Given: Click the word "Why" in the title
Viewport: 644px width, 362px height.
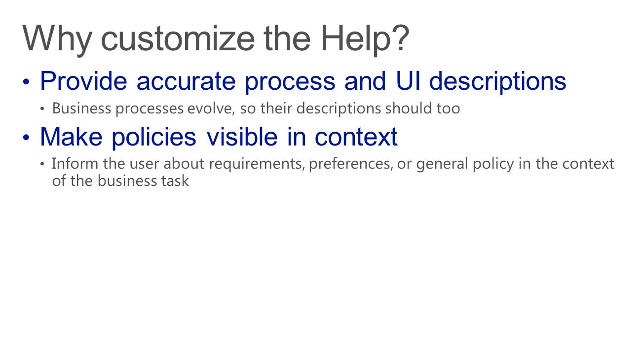Looking at the screenshot, I should coord(57,39).
